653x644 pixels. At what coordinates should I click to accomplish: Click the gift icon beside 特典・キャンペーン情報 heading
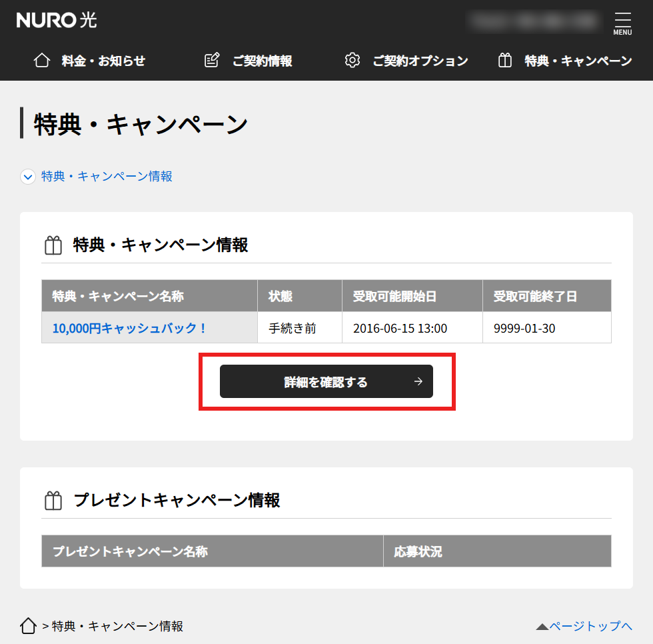coord(53,244)
